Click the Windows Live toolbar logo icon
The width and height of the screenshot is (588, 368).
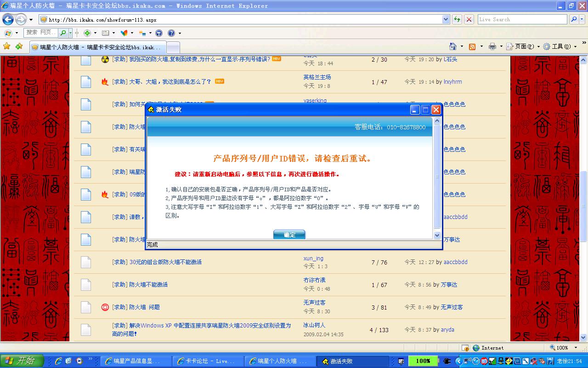click(8, 33)
